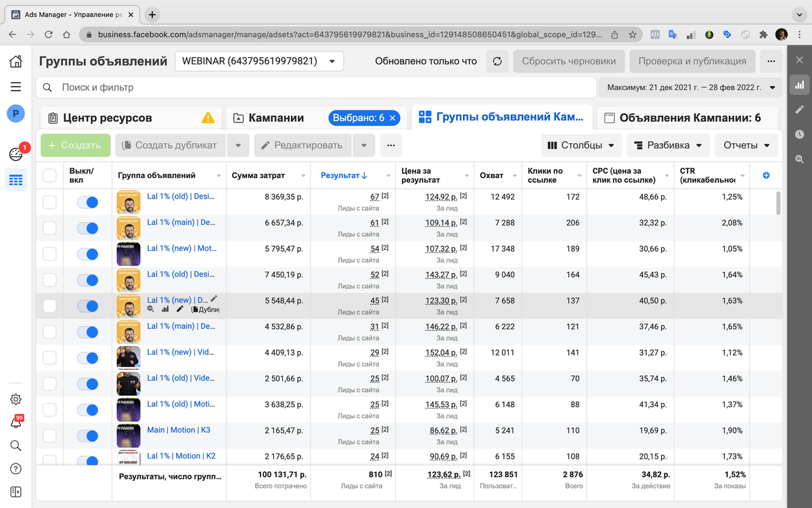Image resolution: width=812 pixels, height=508 pixels.
Task: Open settings gear in left sidebar
Action: pos(16,400)
